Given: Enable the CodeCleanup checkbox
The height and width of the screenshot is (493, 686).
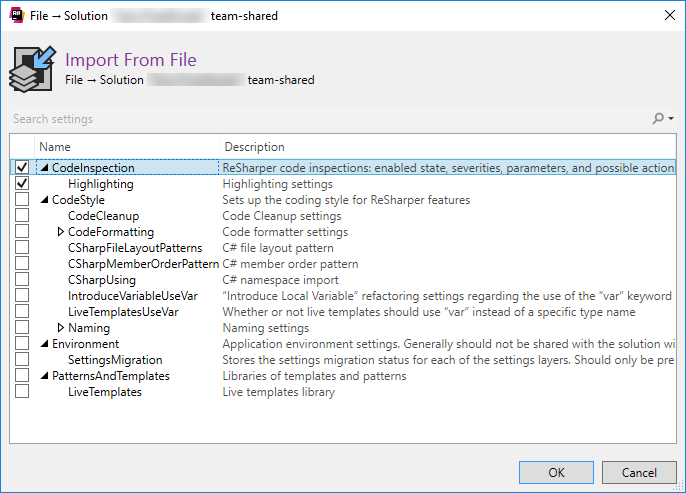Looking at the screenshot, I should 22,215.
